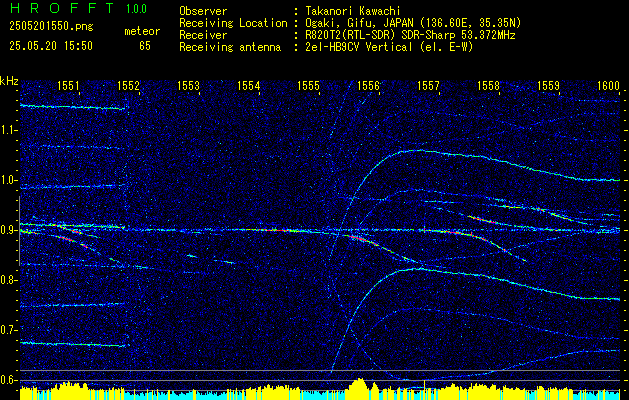The image size is (629, 400).
Task: Click the version number 1.0.0
Action: 137,9
